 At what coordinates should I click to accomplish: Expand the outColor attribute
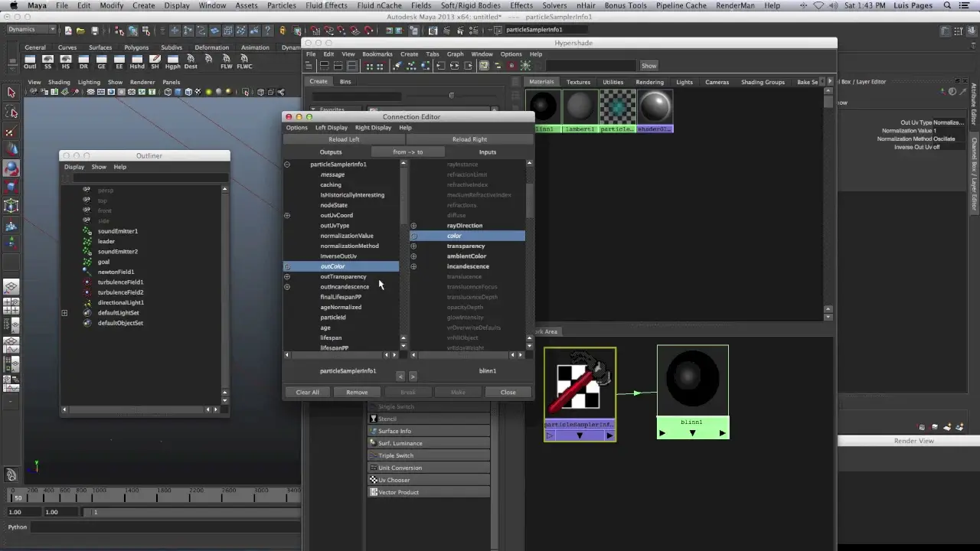point(287,266)
